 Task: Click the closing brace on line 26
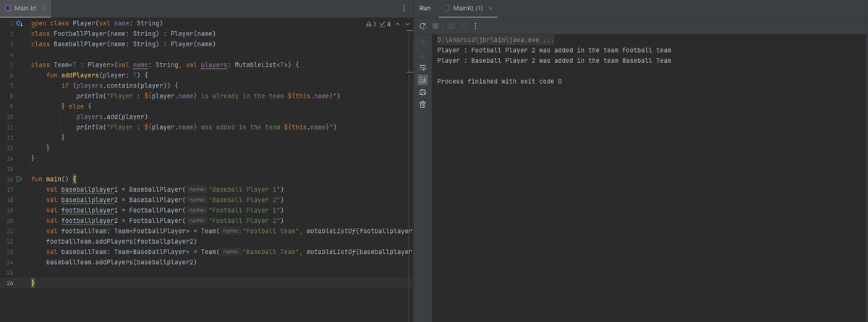click(x=33, y=282)
